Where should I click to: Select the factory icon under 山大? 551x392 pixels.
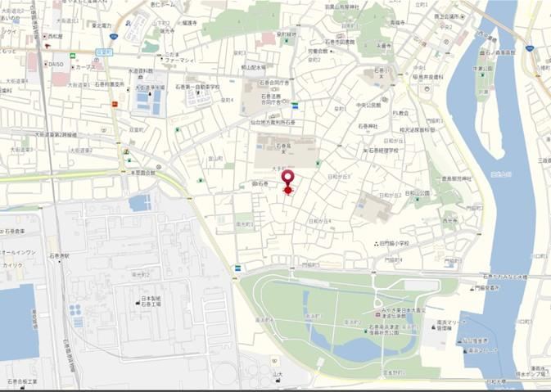(x=278, y=381)
